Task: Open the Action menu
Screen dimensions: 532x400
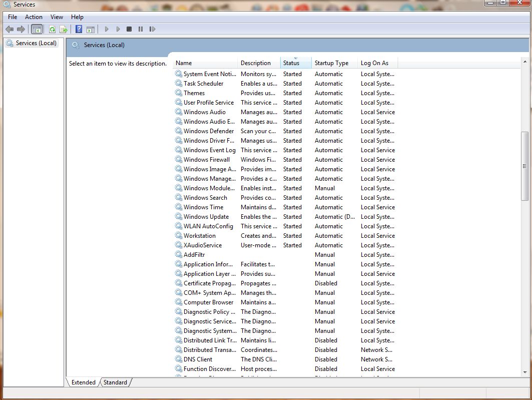Action: pyautogui.click(x=34, y=17)
